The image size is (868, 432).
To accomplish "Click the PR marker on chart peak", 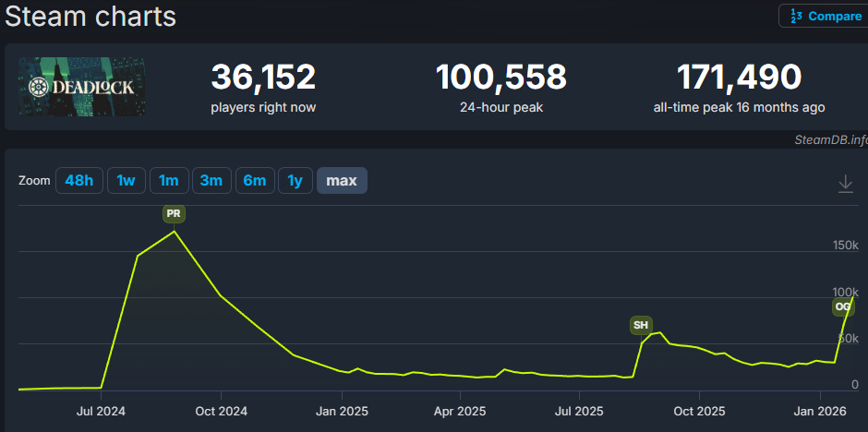I will click(x=174, y=213).
